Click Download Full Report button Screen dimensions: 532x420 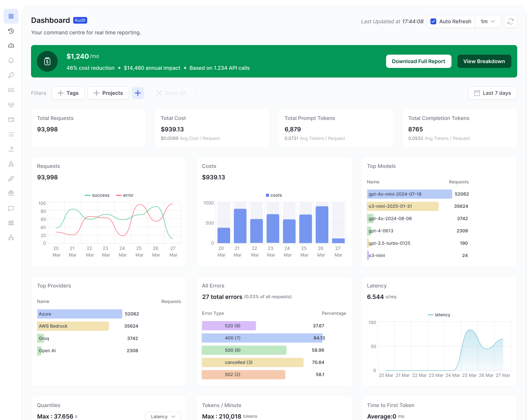click(x=418, y=61)
